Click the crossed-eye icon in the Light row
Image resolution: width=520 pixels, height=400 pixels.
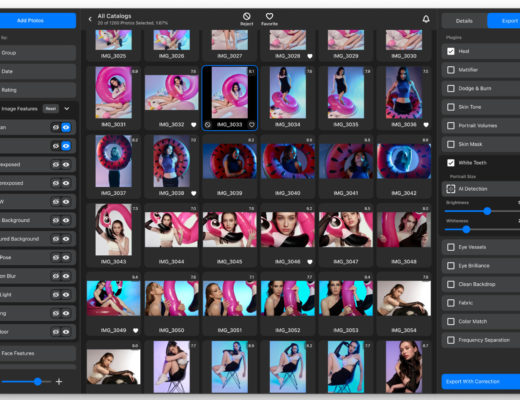click(56, 295)
